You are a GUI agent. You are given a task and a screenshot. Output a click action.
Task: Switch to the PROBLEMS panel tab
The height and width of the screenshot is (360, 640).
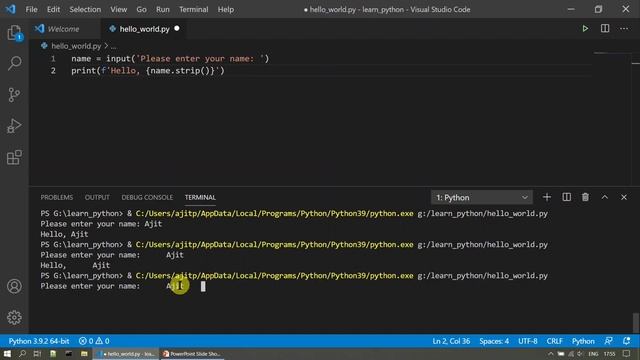point(57,198)
